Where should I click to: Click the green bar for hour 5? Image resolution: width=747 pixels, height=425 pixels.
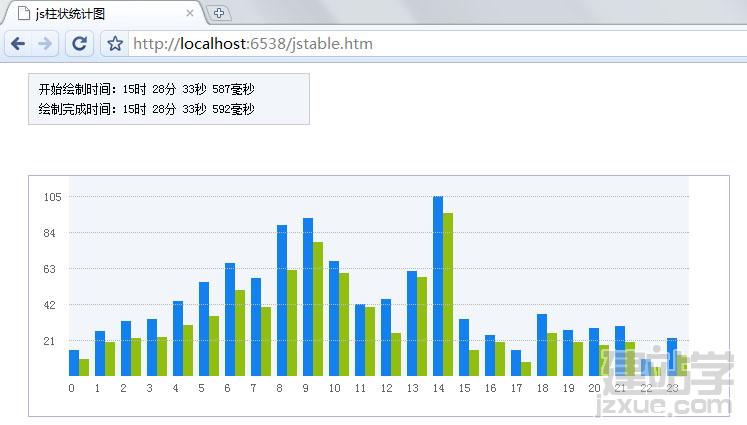pos(214,346)
